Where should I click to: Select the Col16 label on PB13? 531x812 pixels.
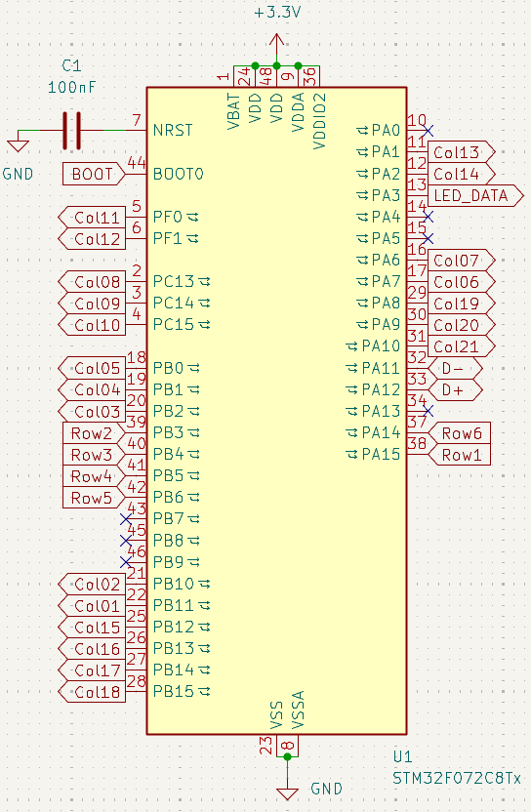(x=92, y=648)
